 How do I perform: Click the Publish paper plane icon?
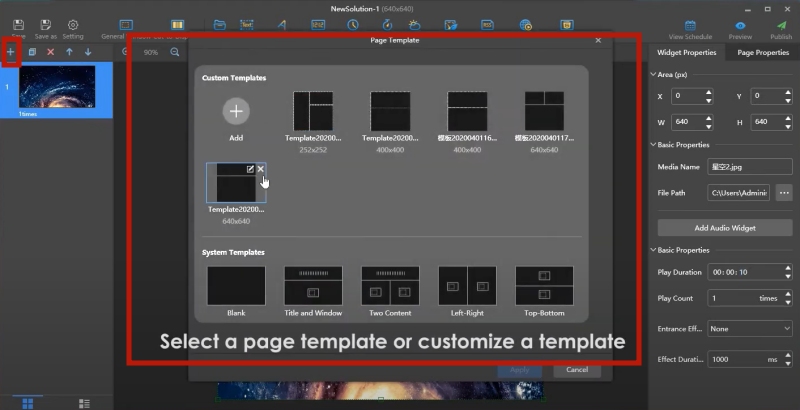click(x=781, y=25)
